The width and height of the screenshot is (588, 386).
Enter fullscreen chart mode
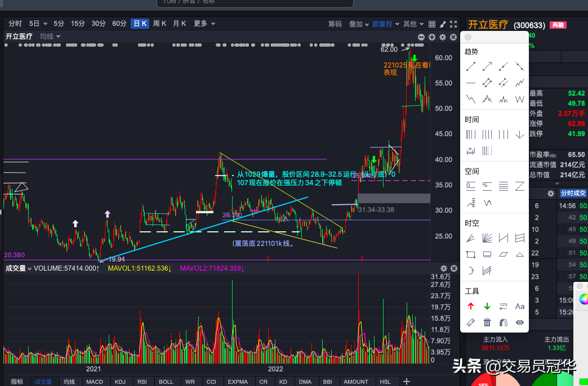pos(453,24)
